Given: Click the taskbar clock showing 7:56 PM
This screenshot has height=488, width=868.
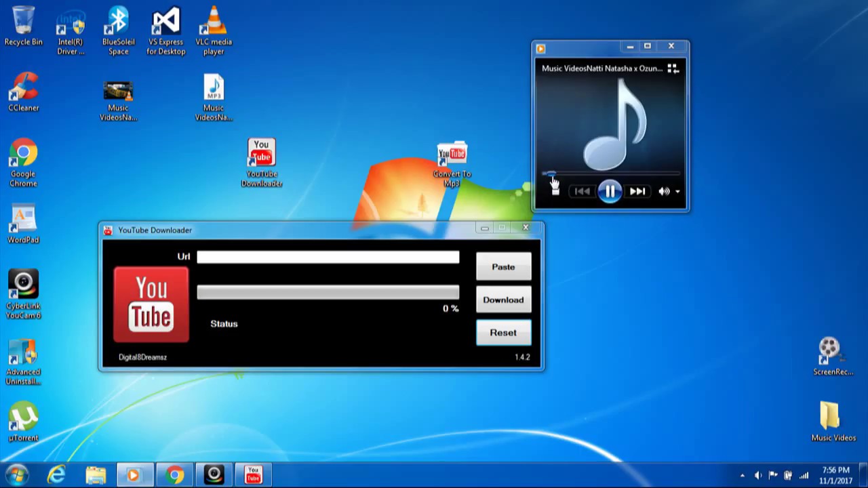Looking at the screenshot, I should coord(835,475).
